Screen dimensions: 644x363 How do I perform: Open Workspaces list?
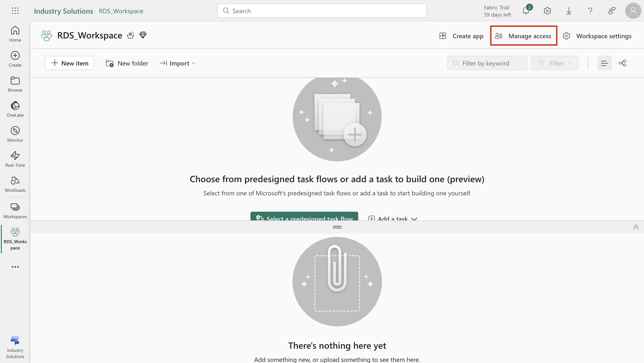coord(15,211)
